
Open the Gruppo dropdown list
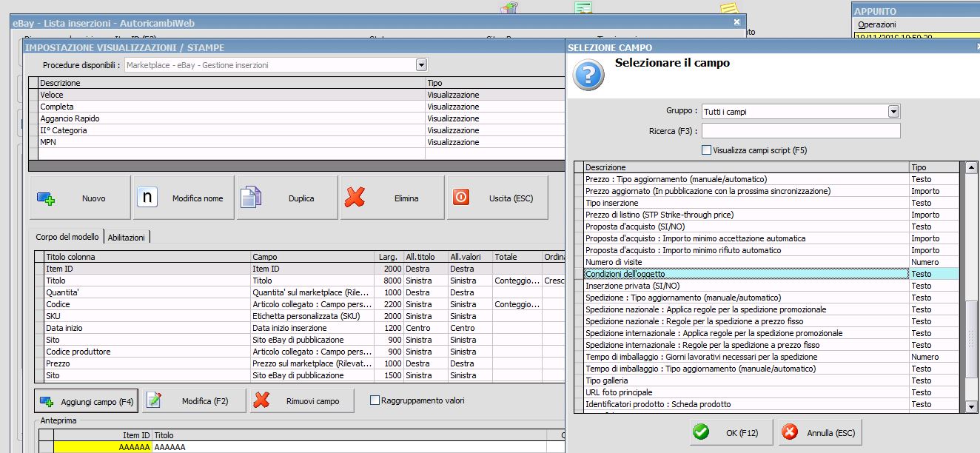click(893, 112)
